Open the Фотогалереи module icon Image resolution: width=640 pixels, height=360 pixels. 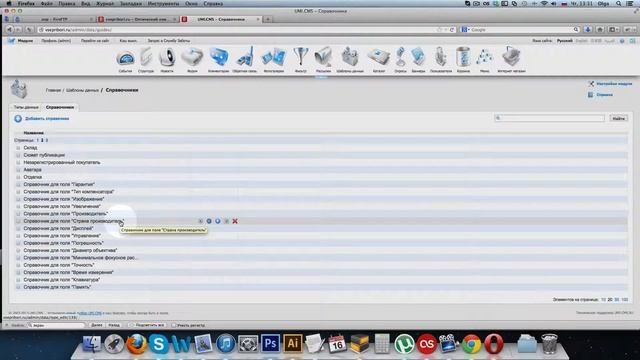click(x=273, y=57)
